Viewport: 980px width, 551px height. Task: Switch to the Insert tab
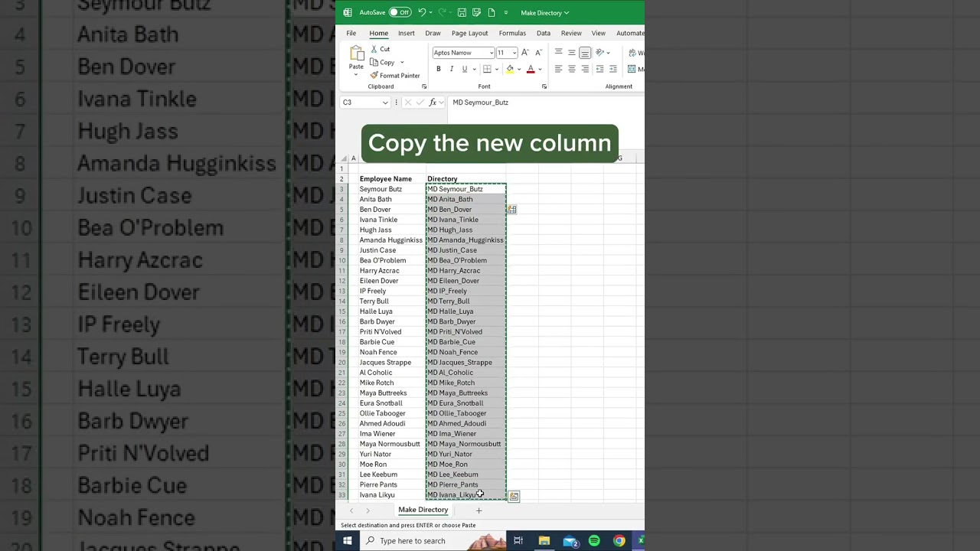tap(406, 33)
